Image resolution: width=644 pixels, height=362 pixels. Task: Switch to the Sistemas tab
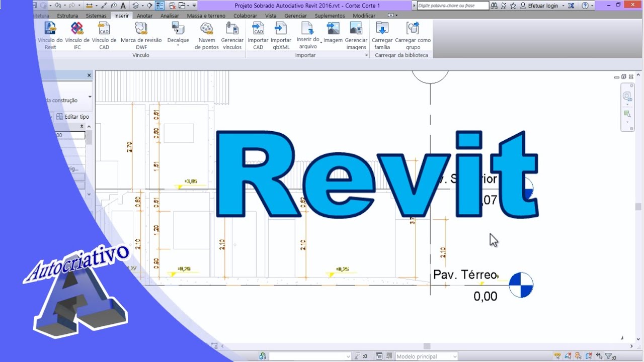click(96, 16)
